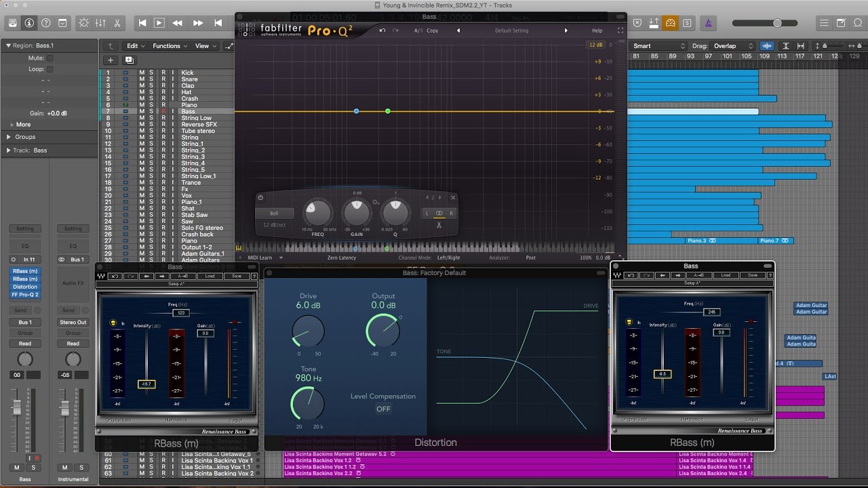Image resolution: width=868 pixels, height=488 pixels.
Task: Open the Drag Overlap dropdown
Action: [x=734, y=46]
